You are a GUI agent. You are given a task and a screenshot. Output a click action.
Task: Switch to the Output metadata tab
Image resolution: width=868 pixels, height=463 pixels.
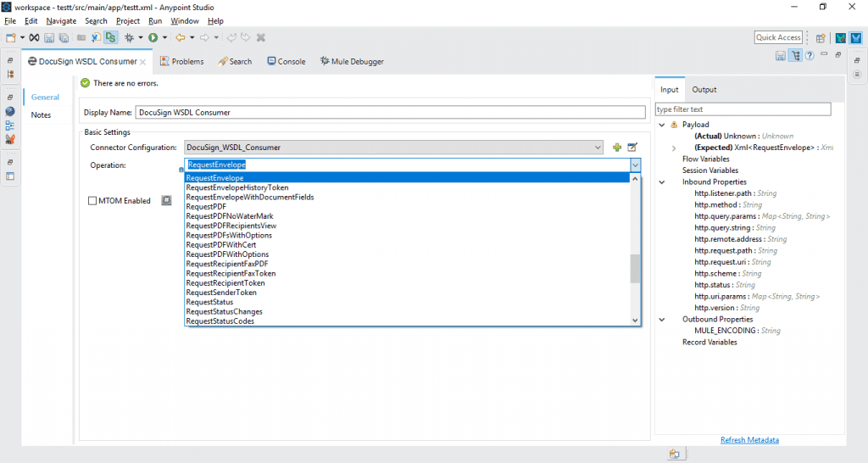click(704, 90)
